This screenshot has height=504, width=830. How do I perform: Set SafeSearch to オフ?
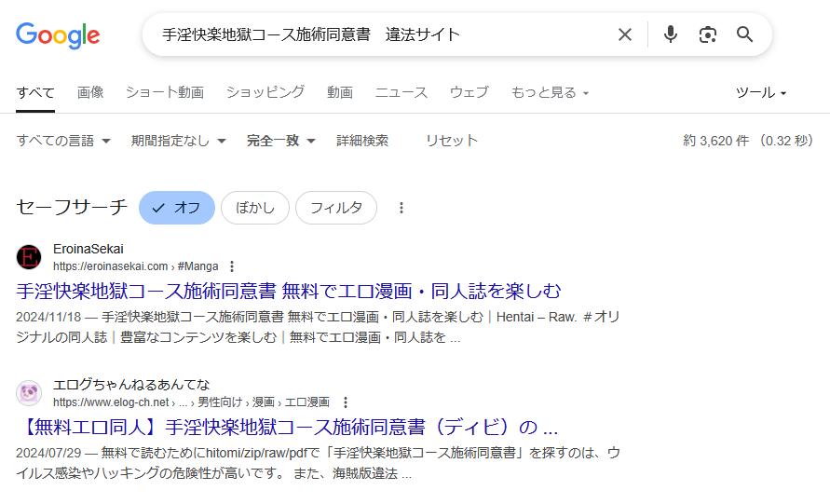[x=177, y=208]
